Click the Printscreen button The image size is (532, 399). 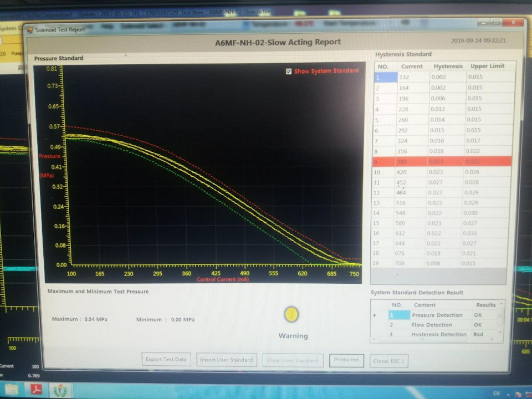coord(346,360)
